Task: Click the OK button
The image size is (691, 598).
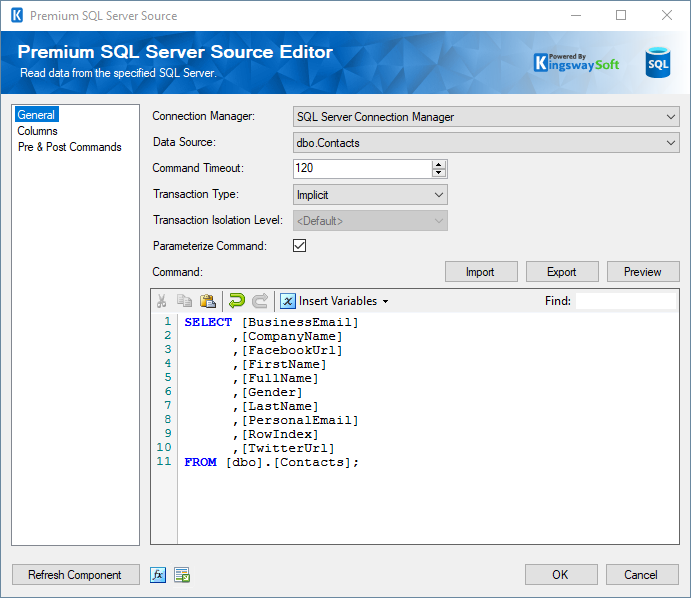Action: (561, 575)
